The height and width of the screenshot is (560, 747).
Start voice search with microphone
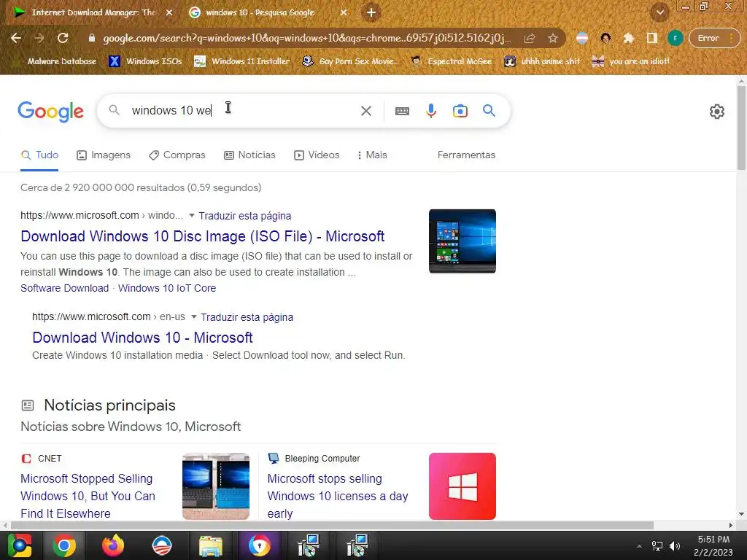pos(430,111)
